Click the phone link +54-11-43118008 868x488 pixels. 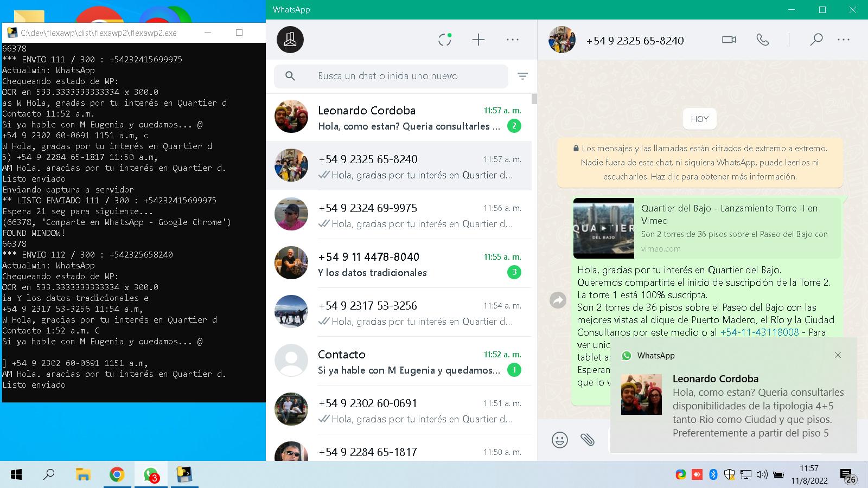tap(759, 332)
